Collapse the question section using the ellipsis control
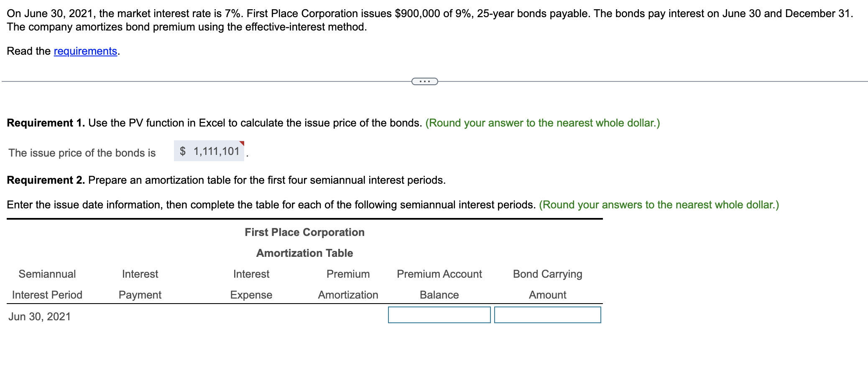This screenshot has width=868, height=380. [424, 81]
